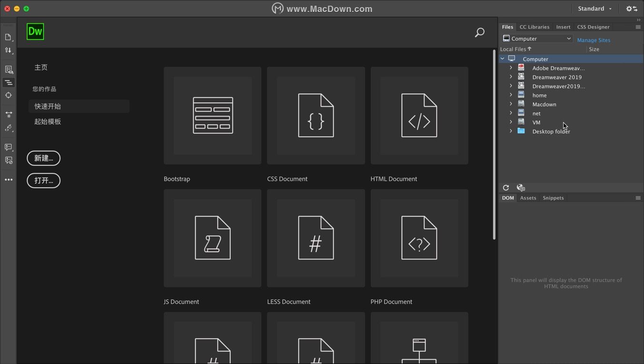Click the Dw Dreamweaver logo

pyautogui.click(x=35, y=31)
